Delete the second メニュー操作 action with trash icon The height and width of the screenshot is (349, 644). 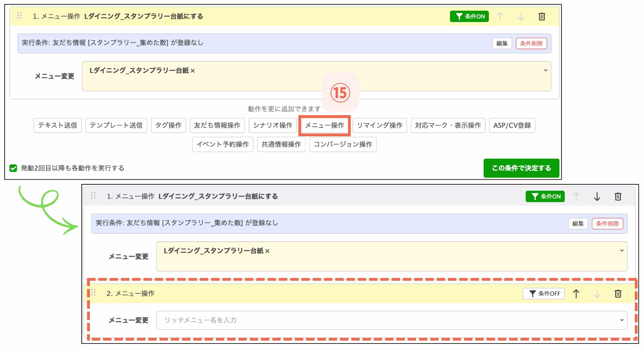point(618,294)
